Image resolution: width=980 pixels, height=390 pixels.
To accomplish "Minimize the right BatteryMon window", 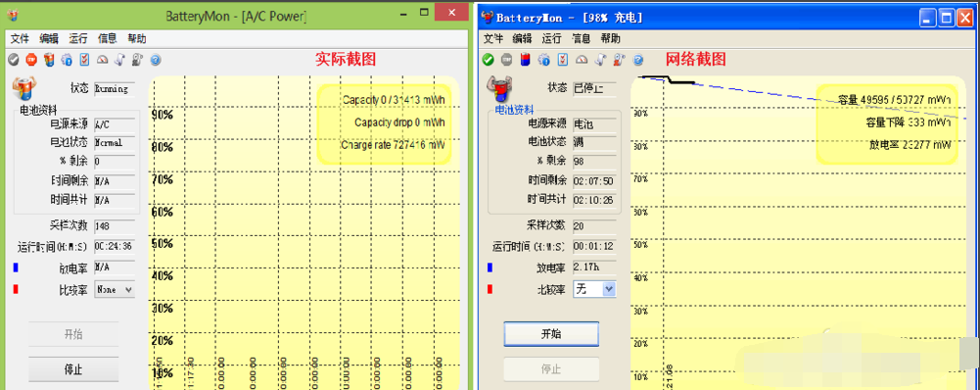I will tap(929, 19).
